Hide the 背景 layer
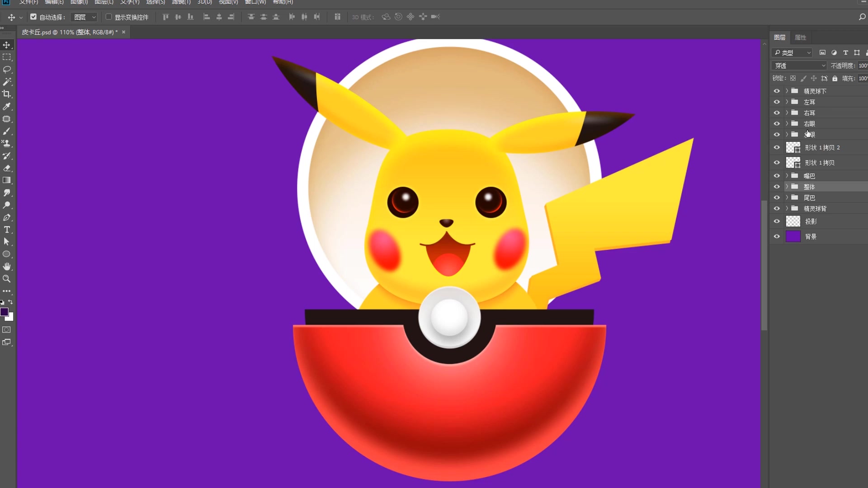Screen dimensions: 868x488 pyautogui.click(x=777, y=236)
